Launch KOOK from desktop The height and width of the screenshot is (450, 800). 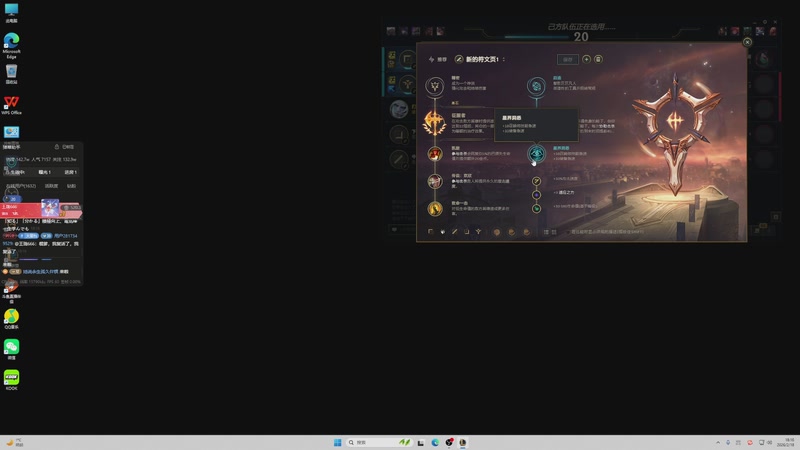[x=11, y=380]
